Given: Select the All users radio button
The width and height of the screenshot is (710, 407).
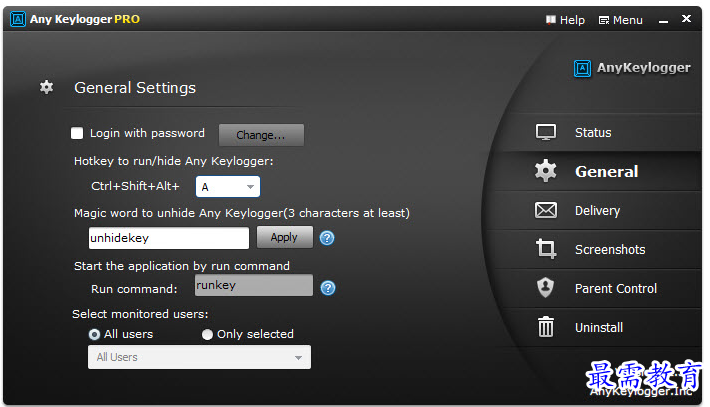Looking at the screenshot, I should 94,335.
